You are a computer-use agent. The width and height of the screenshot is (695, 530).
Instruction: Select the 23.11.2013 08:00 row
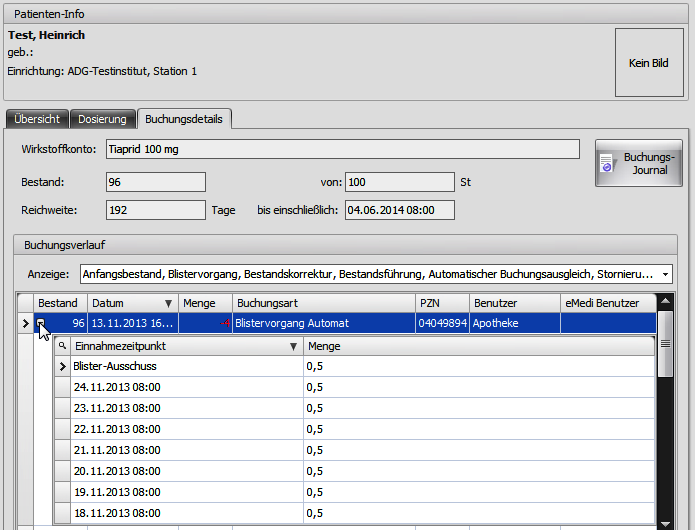point(355,408)
